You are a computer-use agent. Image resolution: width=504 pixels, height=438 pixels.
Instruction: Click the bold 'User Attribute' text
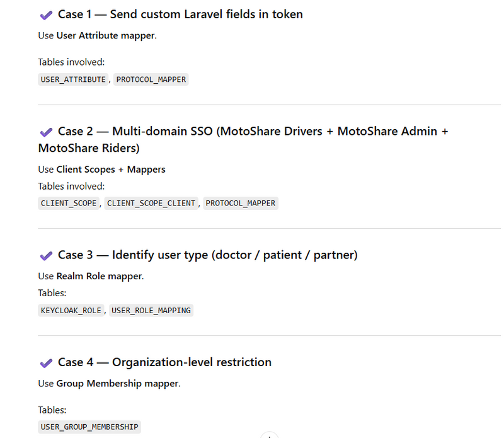tap(87, 35)
